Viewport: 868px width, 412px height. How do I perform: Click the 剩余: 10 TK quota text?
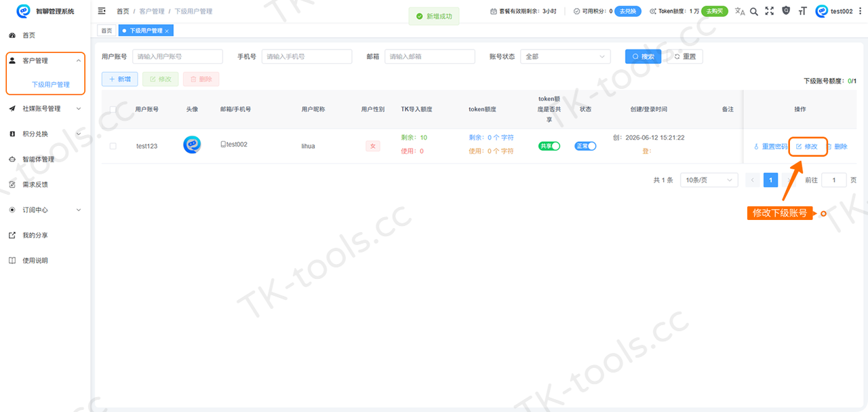pos(414,138)
